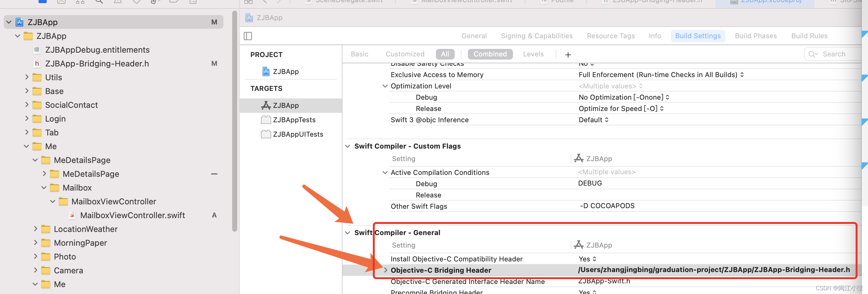The image size is (868, 294).
Task: Show All build settings
Action: click(445, 54)
